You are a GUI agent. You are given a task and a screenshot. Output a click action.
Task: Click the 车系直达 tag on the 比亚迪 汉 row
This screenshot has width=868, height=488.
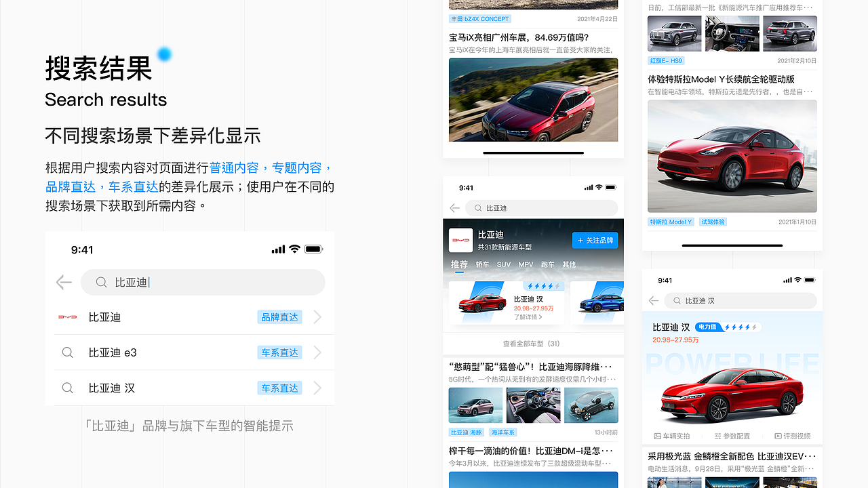(279, 388)
